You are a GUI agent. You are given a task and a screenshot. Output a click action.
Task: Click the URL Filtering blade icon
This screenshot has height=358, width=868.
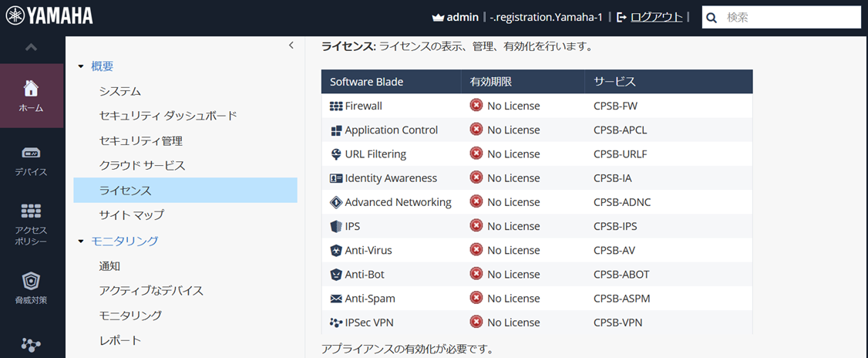pos(336,154)
